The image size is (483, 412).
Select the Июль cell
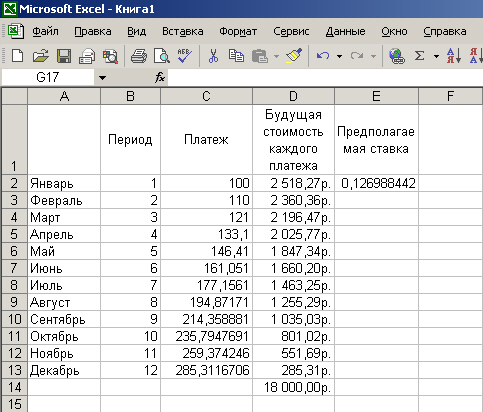64,285
